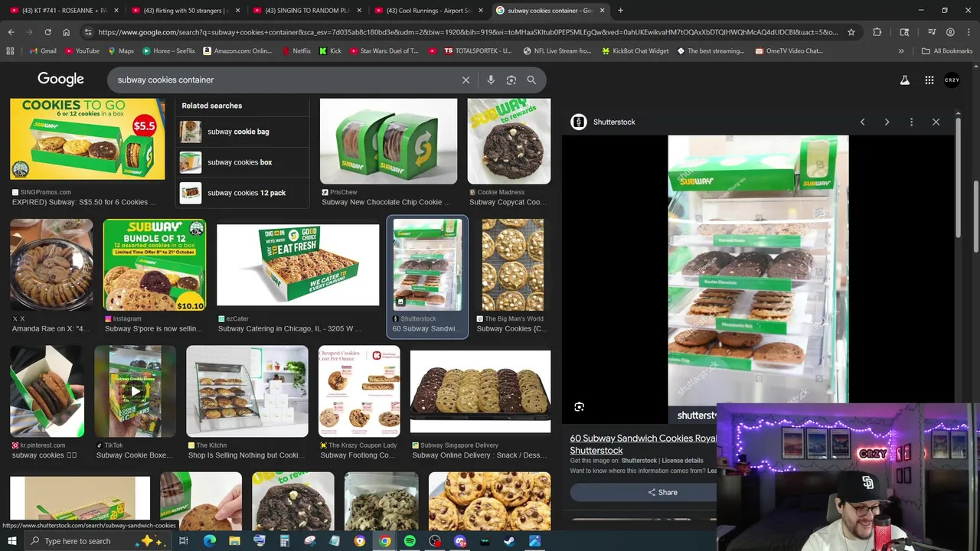Viewport: 980px width, 551px height.
Task: Open File Explorer from taskbar
Action: point(234,541)
